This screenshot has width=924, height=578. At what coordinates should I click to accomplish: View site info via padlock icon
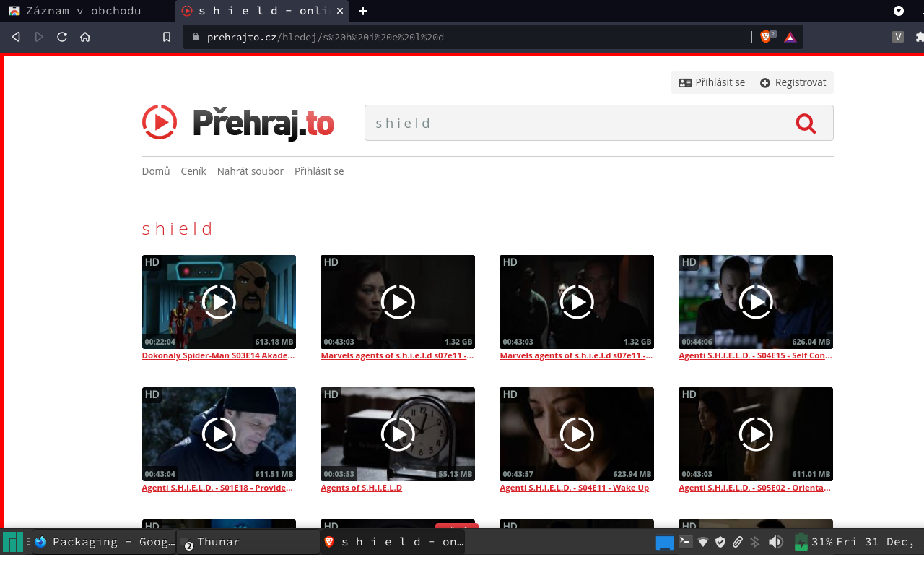click(x=194, y=37)
